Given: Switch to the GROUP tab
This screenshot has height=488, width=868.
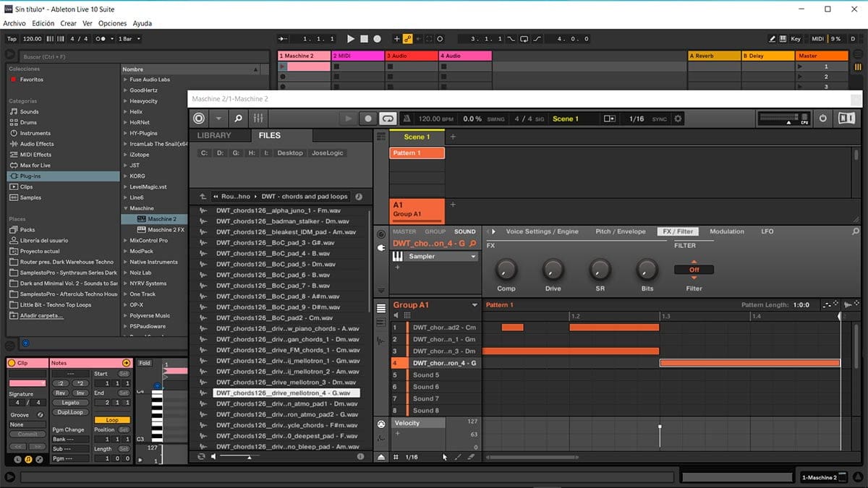Looking at the screenshot, I should point(435,232).
